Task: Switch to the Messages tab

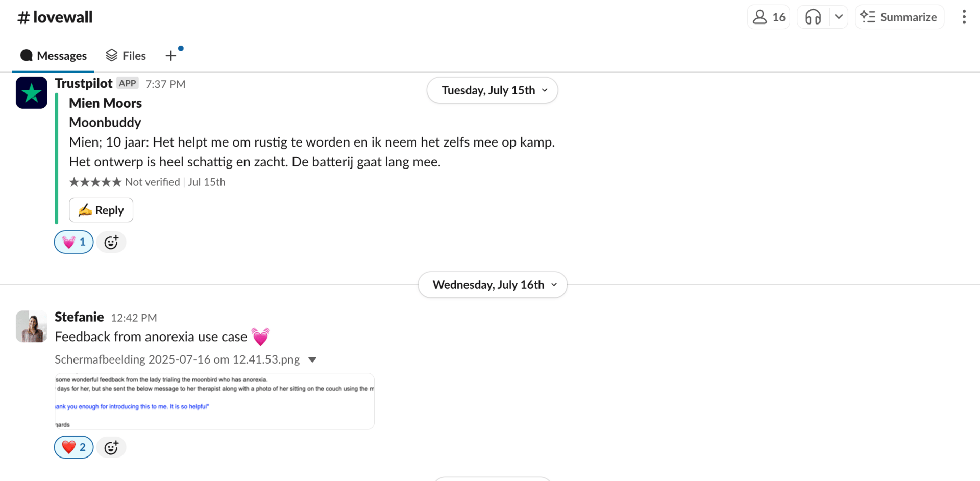Action: point(53,56)
